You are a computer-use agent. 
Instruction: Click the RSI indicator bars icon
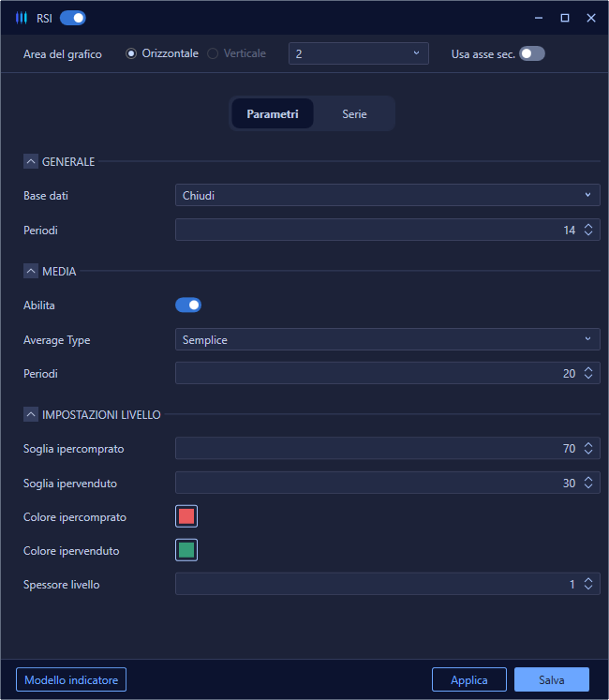[22, 18]
